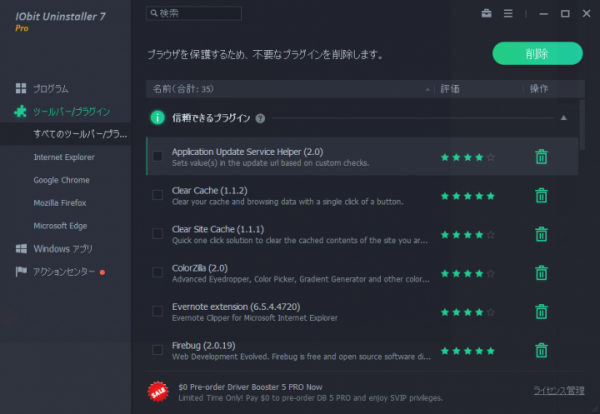Click star rating of Evernote extension
This screenshot has height=414, width=600.
tap(468, 312)
